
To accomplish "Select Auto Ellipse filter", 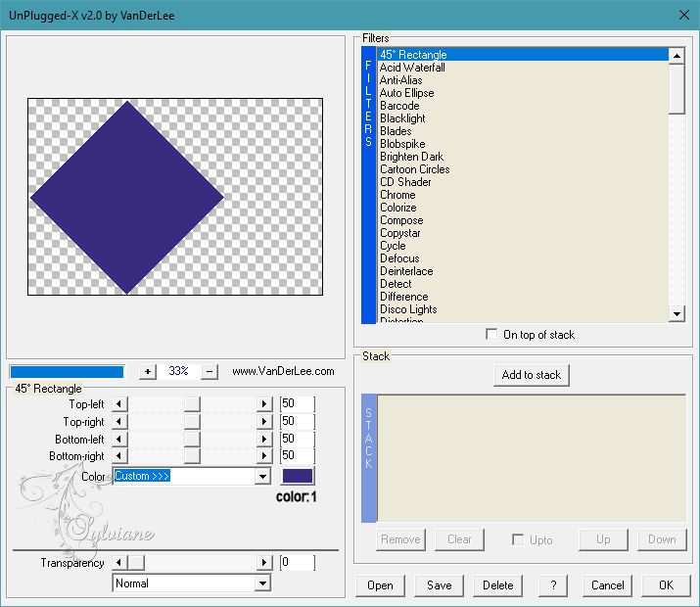I will click(x=523, y=93).
